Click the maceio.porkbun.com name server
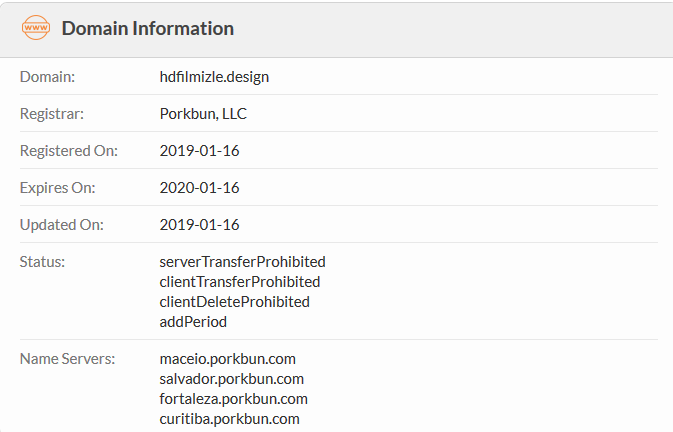This screenshot has width=673, height=432. pyautogui.click(x=227, y=359)
